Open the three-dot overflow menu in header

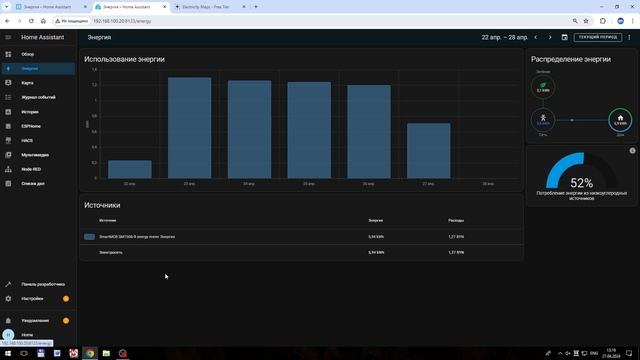point(629,37)
